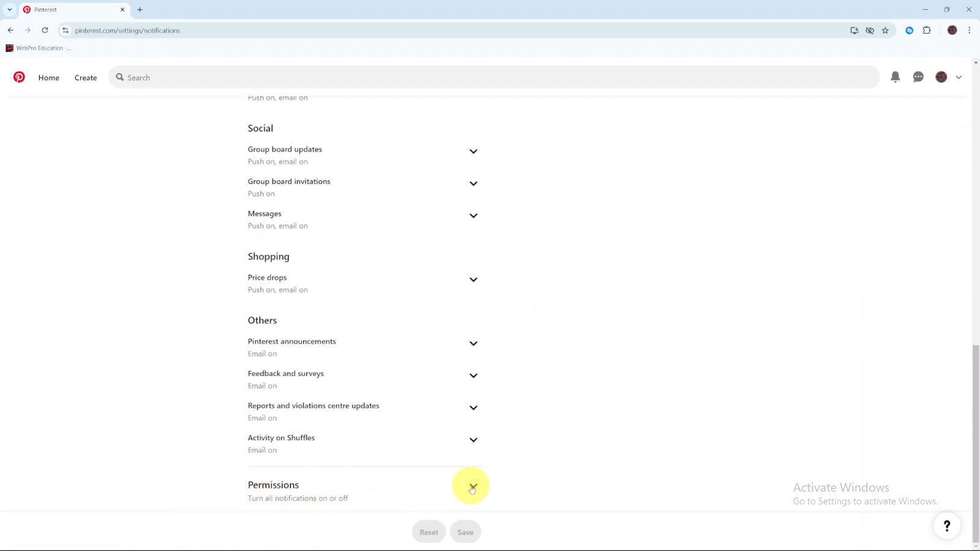Image resolution: width=980 pixels, height=551 pixels.
Task: Open a new browser tab
Action: click(140, 10)
